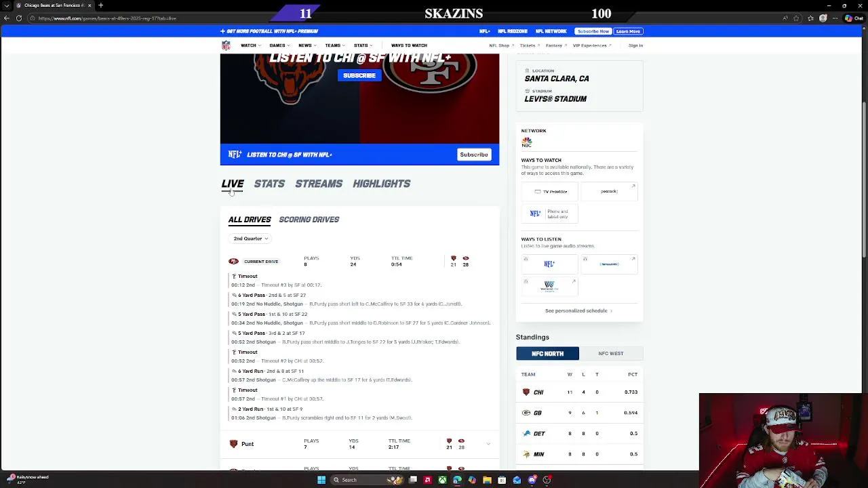
Task: Click Bears logo on Punt drive
Action: 233,444
